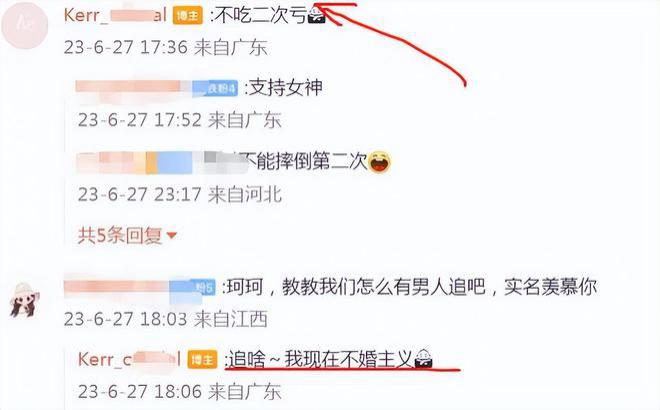Click the orange 博主 badge on the first comment
This screenshot has width=660, height=410.
[187, 16]
